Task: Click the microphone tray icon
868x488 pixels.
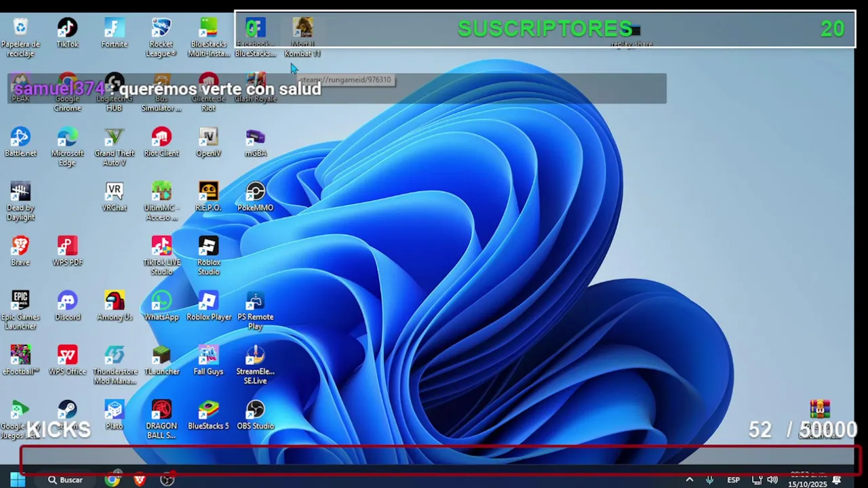Action: click(x=710, y=480)
